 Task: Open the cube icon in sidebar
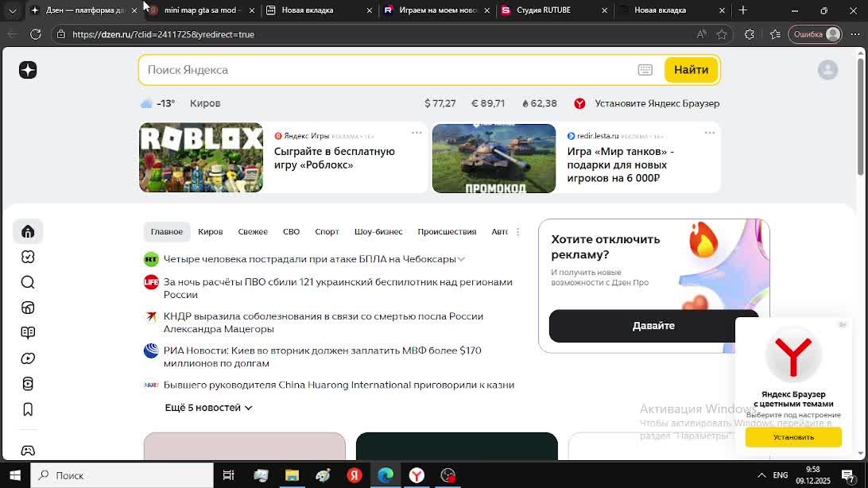[28, 308]
